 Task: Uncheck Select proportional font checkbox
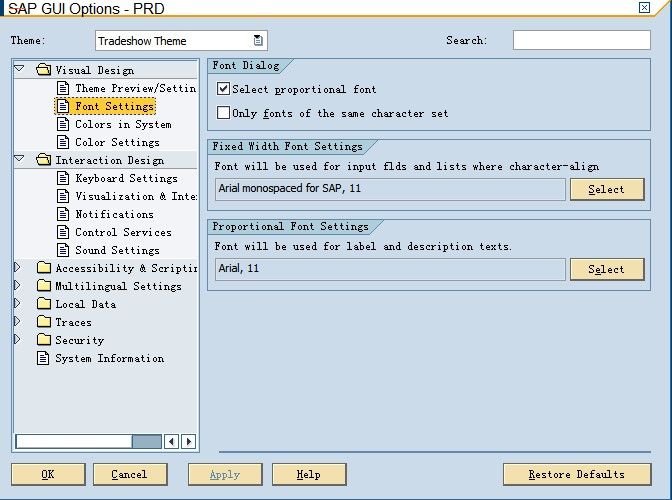pyautogui.click(x=223, y=89)
